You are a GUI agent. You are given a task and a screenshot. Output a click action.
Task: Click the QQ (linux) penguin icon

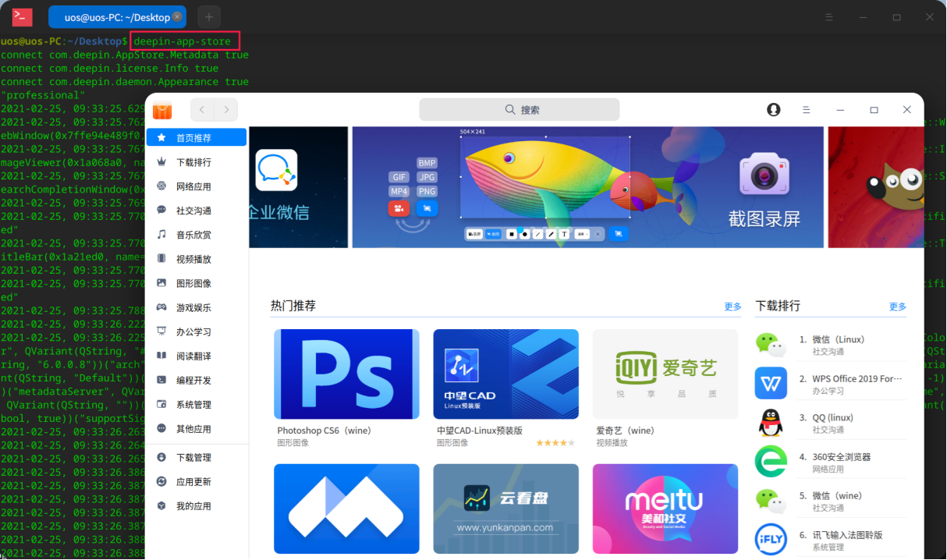[771, 423]
